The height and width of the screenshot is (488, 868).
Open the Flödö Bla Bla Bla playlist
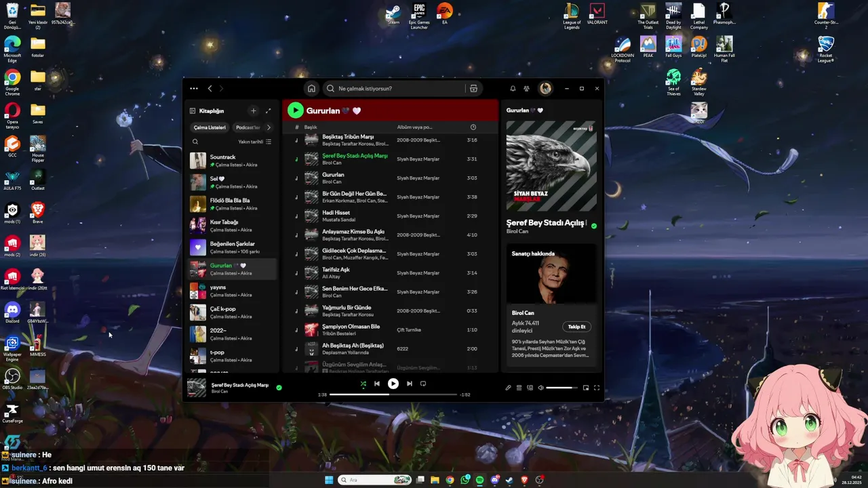[233, 204]
